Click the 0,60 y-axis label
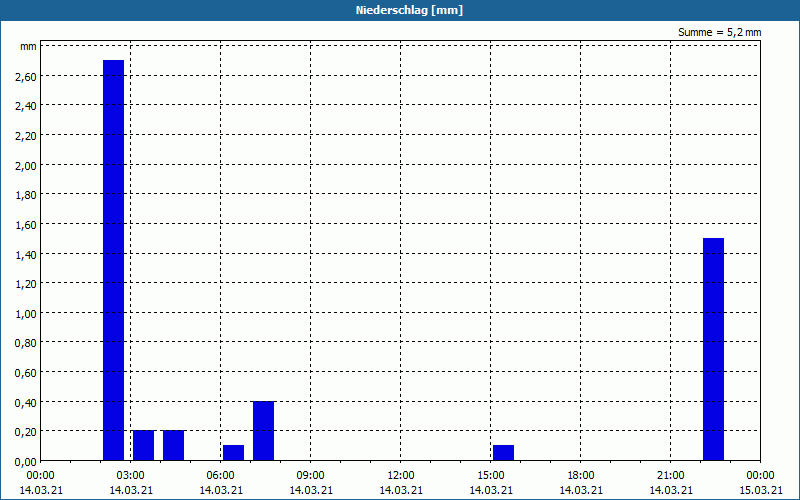The image size is (800, 500). [26, 372]
